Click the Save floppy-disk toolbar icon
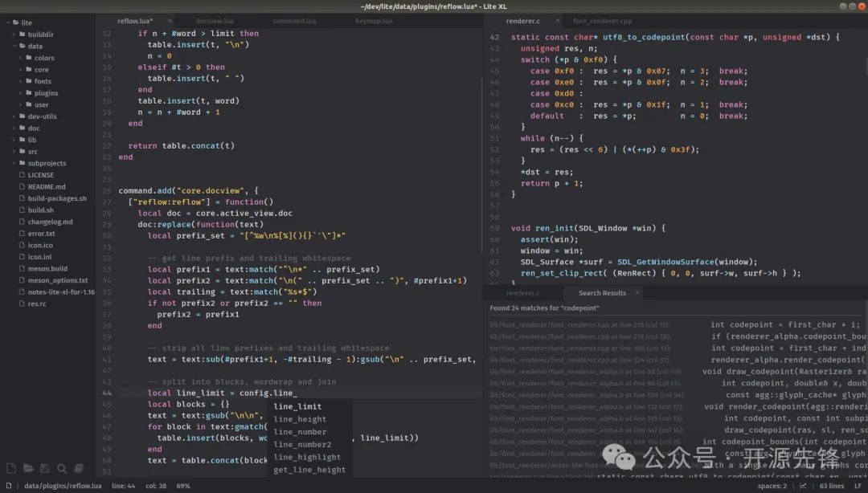 pos(45,468)
